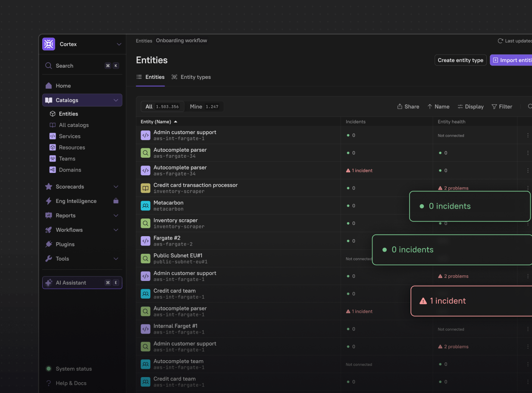Open the Home page from sidebar

63,86
